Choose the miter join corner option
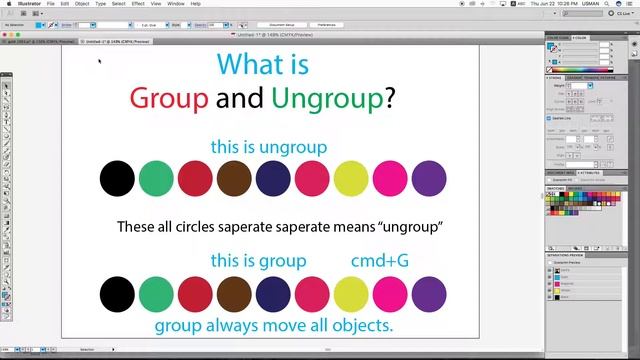Viewport: 640px width, 360px height. [x=569, y=101]
